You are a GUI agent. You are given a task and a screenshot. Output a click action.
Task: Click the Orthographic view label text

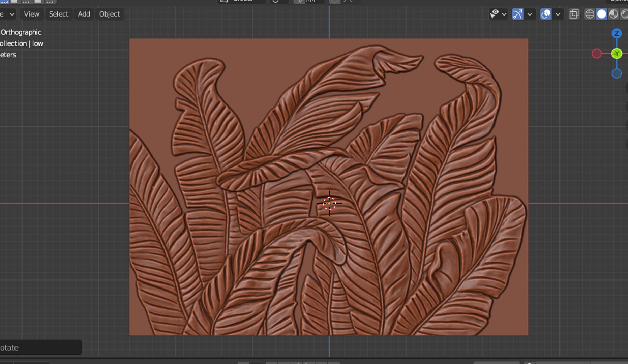(21, 32)
